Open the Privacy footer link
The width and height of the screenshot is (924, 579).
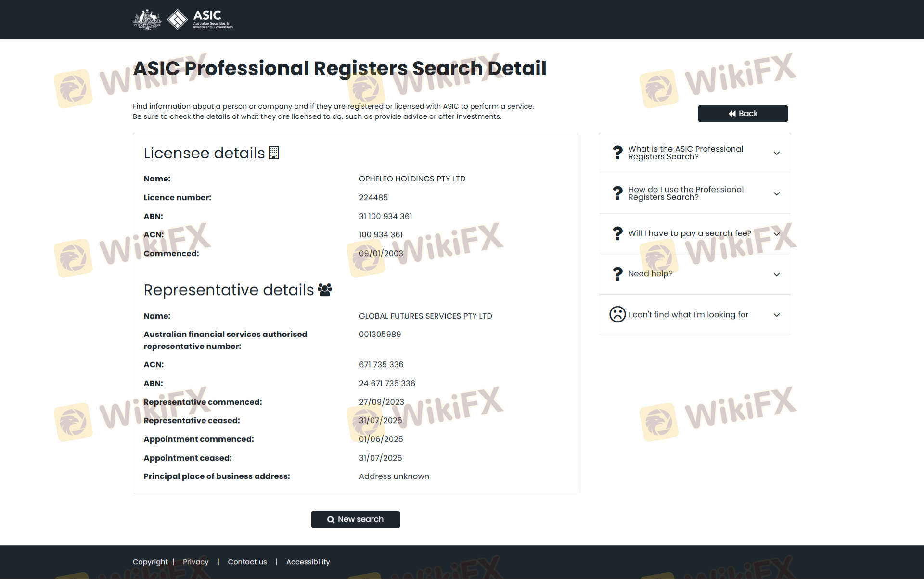click(195, 562)
